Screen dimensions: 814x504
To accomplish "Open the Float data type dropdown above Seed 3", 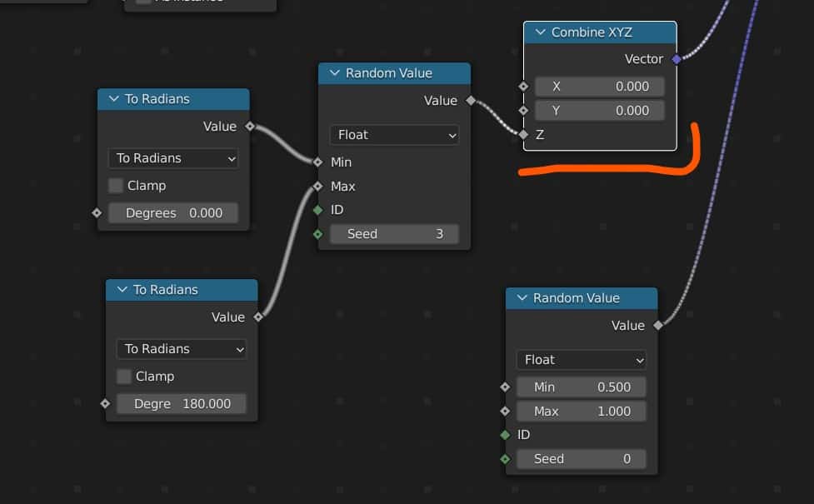I will [x=394, y=135].
